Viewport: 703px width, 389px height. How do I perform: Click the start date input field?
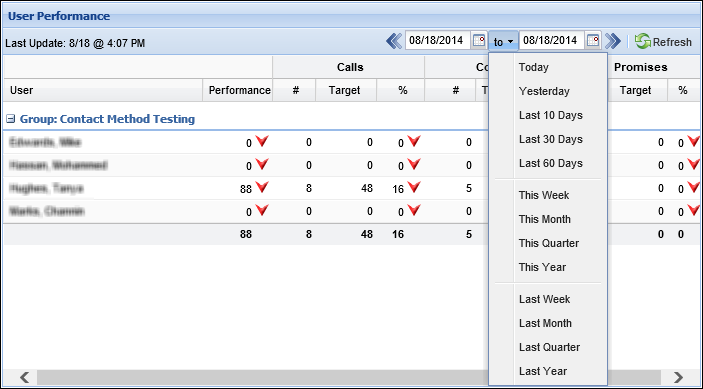[438, 41]
